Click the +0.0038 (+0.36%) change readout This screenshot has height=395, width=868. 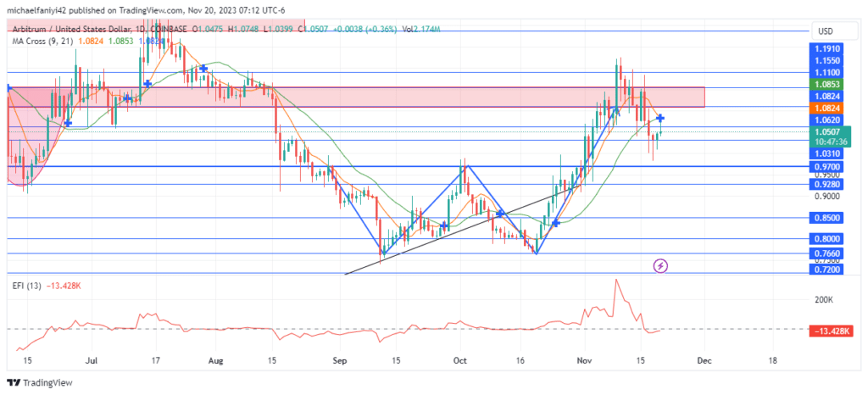(364, 30)
